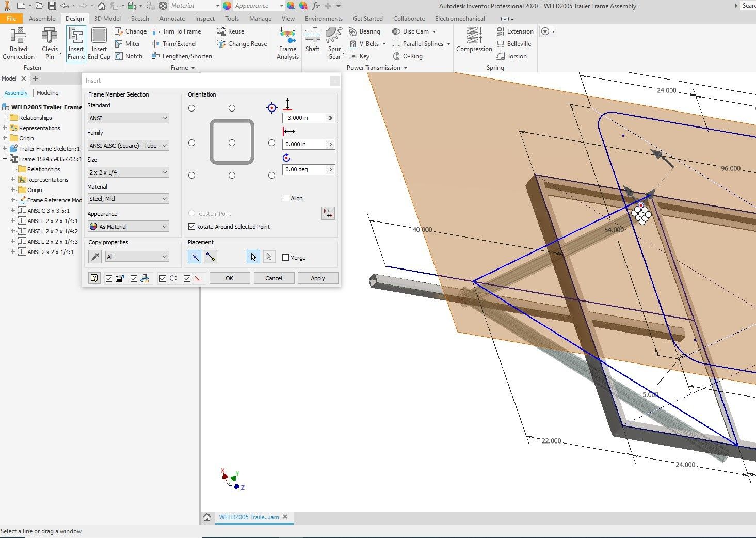Click the Miter frame tool

pos(128,43)
